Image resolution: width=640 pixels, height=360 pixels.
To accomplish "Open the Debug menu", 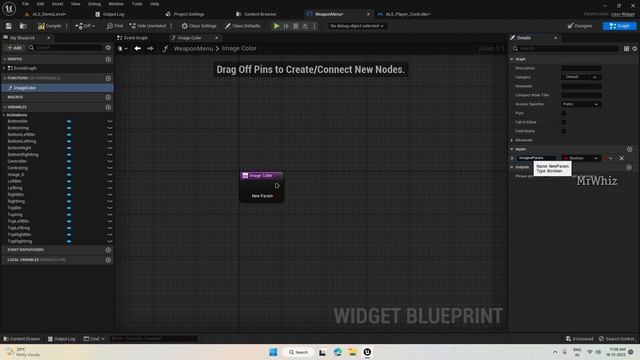I will click(94, 4).
